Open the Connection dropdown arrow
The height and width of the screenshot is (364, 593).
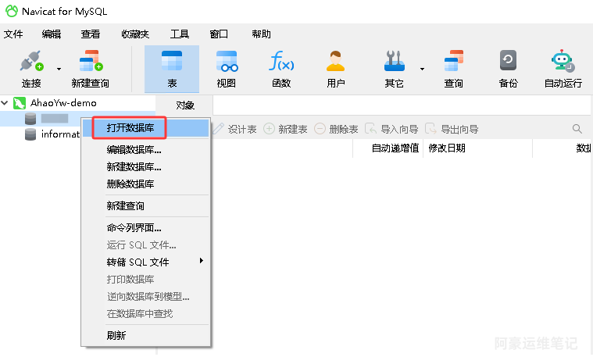coord(59,69)
